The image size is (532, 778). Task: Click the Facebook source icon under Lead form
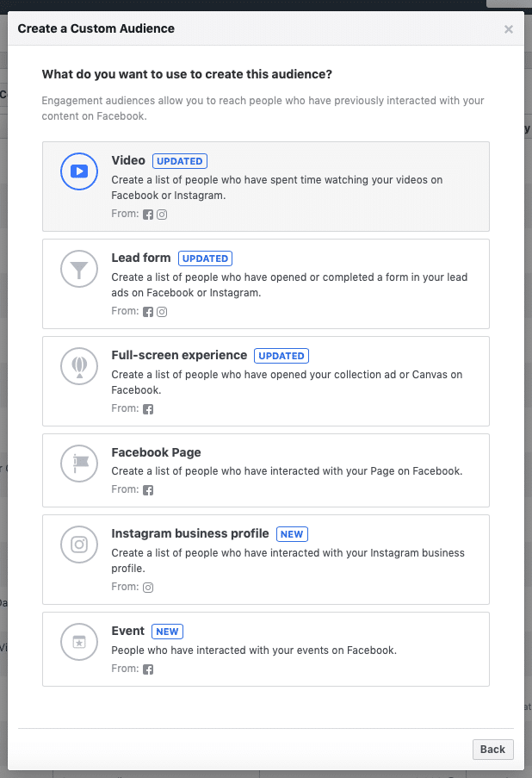[148, 312]
